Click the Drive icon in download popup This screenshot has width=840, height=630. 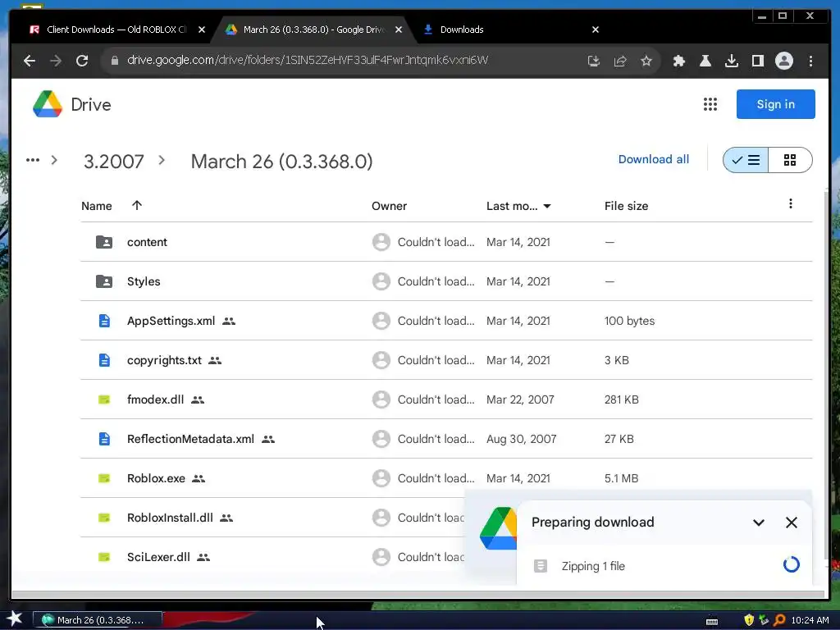[498, 528]
